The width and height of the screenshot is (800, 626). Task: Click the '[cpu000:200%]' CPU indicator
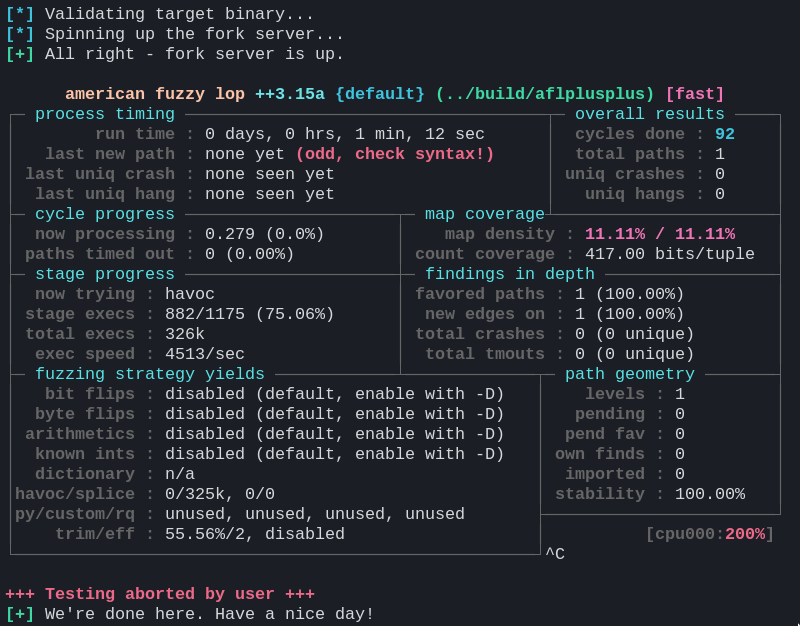(710, 534)
